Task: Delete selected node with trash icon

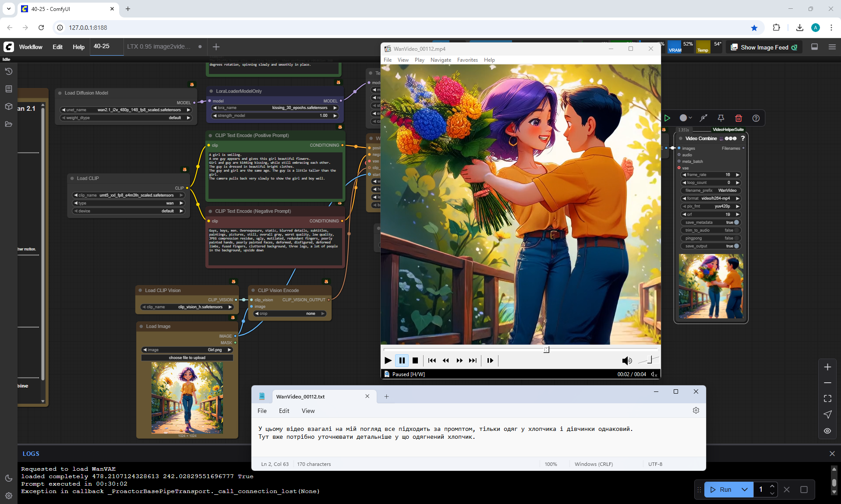Action: click(739, 118)
